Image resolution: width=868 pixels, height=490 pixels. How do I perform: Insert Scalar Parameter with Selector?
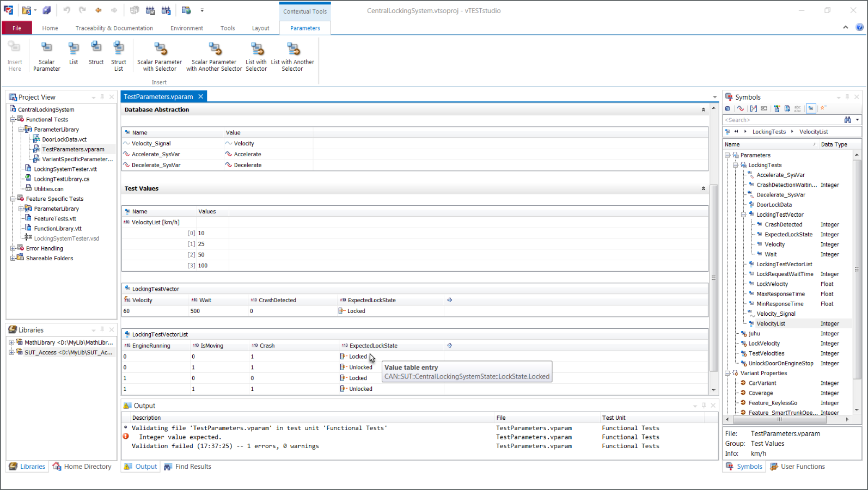click(160, 56)
